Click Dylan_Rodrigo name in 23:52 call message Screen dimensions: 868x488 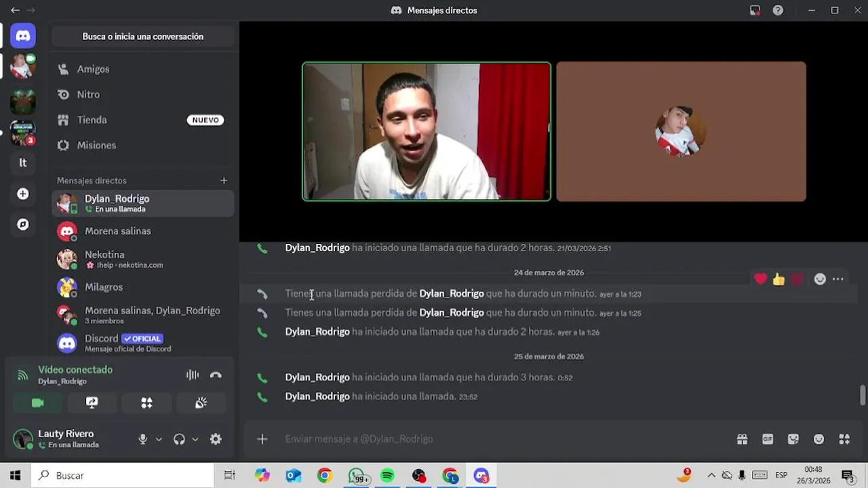317,396
